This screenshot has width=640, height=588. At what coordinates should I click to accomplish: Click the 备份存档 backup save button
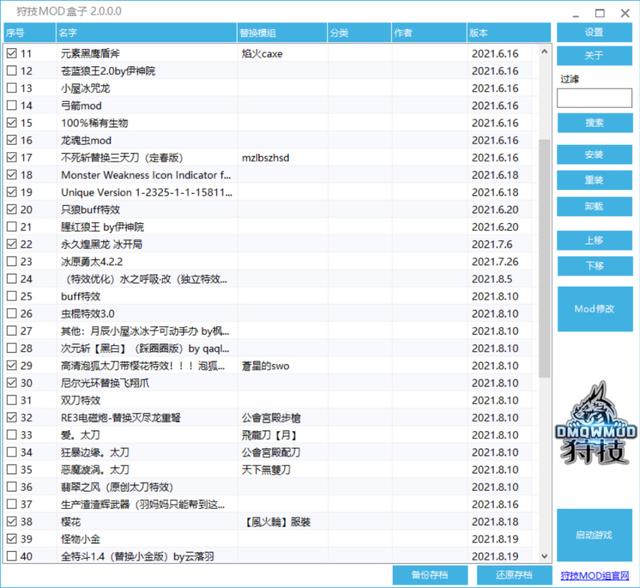(x=423, y=575)
